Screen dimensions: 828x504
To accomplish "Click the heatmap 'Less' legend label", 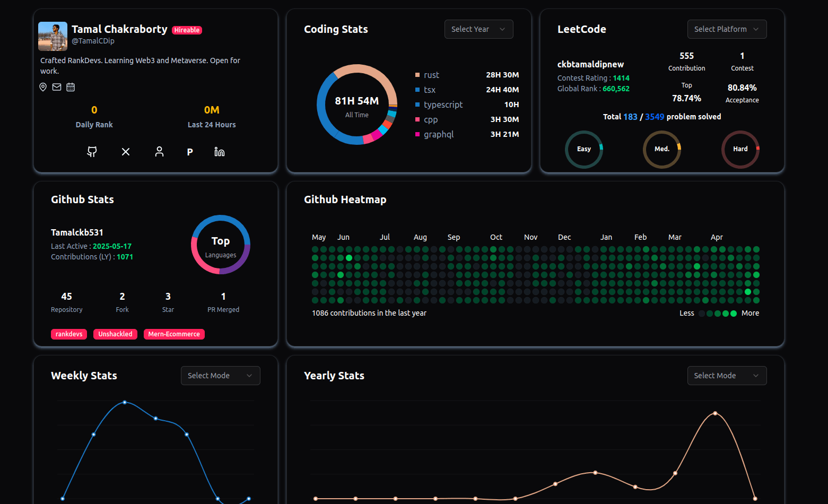I will pyautogui.click(x=687, y=313).
